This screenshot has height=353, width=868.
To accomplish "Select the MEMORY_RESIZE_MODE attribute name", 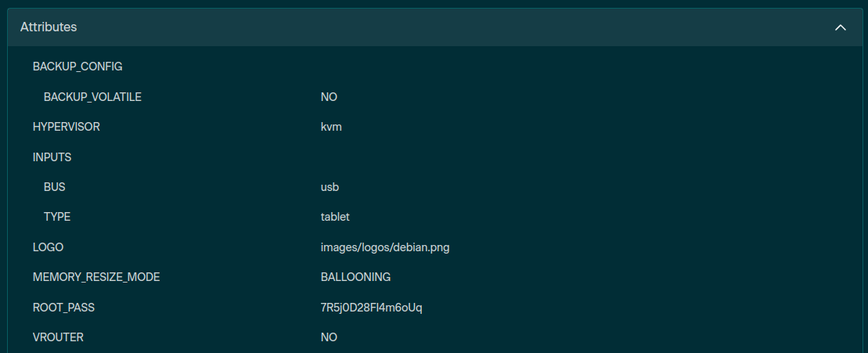I will point(97,277).
